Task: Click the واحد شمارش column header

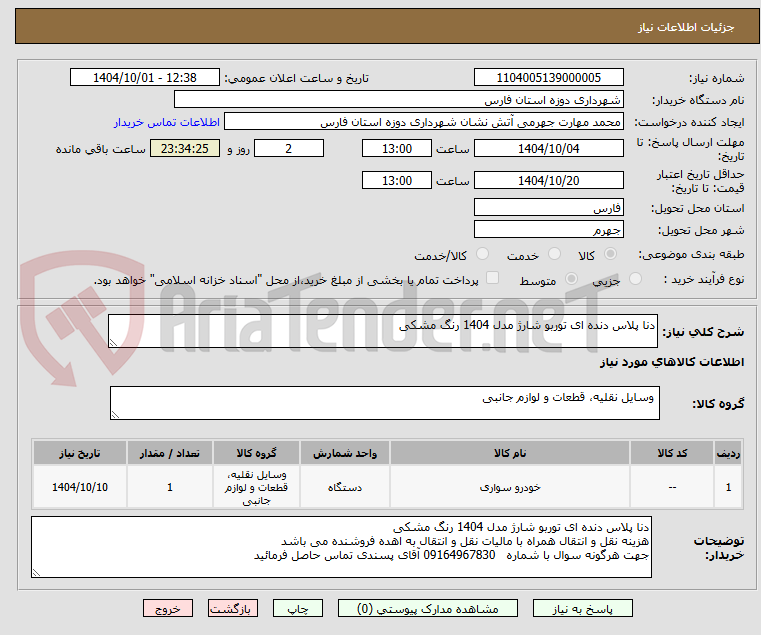Action: pyautogui.click(x=345, y=453)
